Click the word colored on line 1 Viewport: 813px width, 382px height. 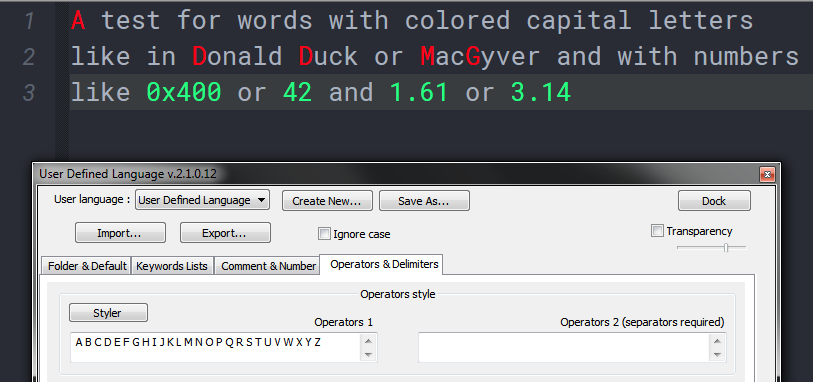point(458,21)
